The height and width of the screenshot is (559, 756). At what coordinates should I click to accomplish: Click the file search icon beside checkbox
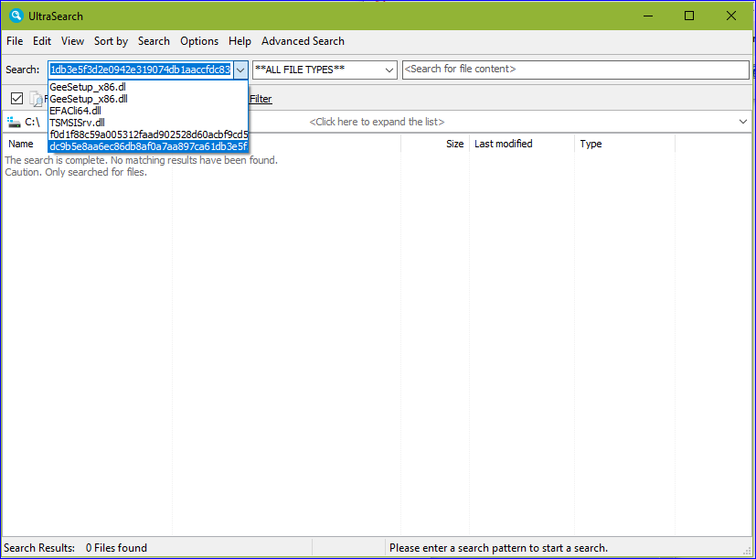37,99
